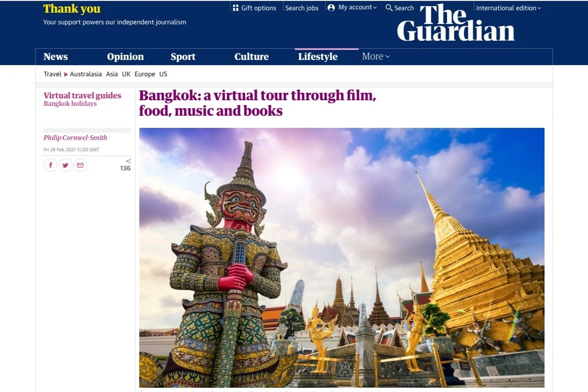
Task: Open Search with magnifier icon
Action: point(389,8)
